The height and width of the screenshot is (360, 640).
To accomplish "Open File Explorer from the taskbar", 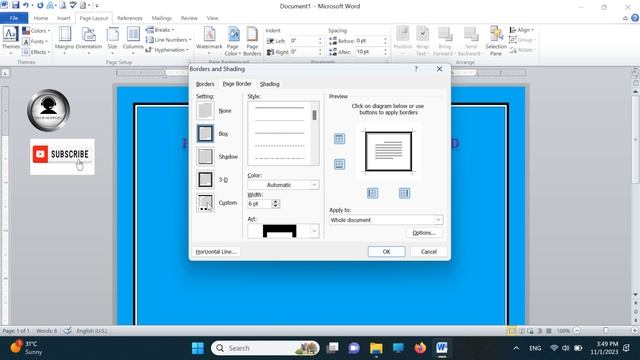I will click(x=376, y=348).
